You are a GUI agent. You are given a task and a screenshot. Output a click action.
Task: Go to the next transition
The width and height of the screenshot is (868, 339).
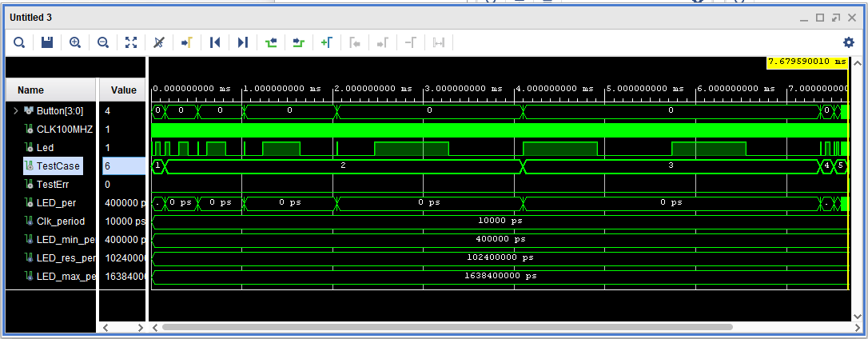click(x=299, y=42)
